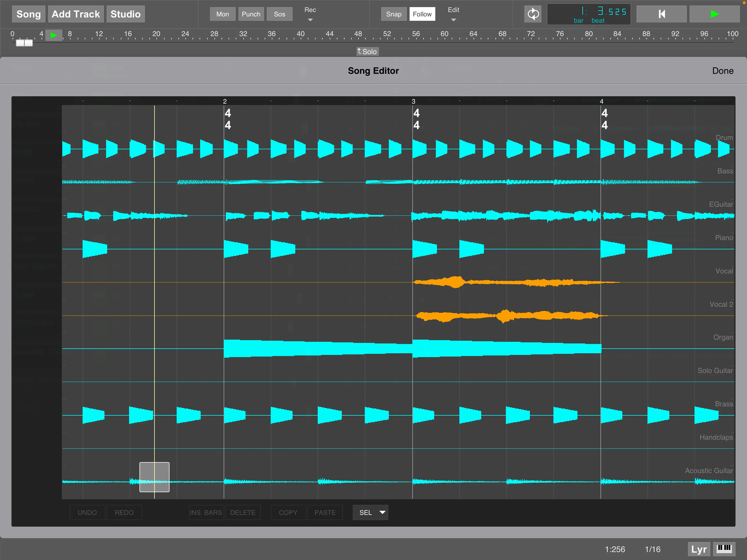Expand the Edit dropdown
The width and height of the screenshot is (747, 560).
click(454, 14)
